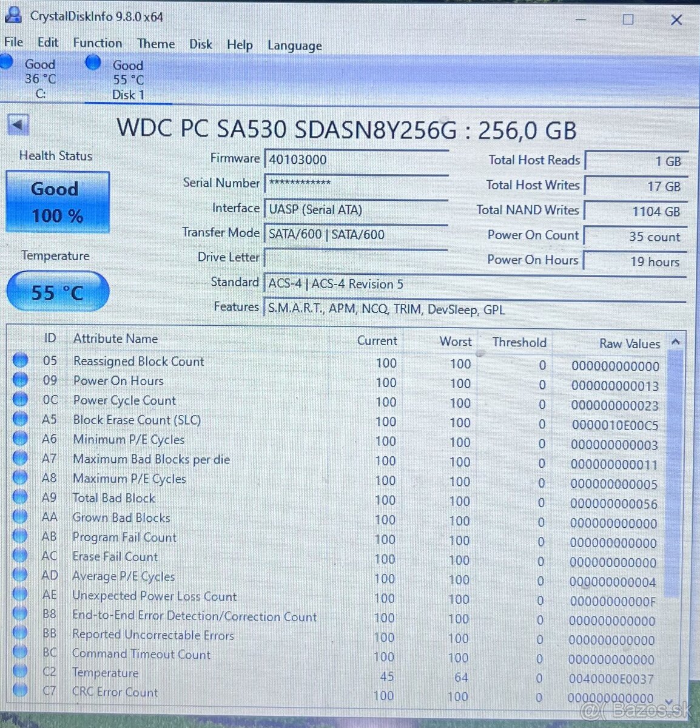Click the Serial Number field
The image size is (700, 728).
(x=356, y=184)
